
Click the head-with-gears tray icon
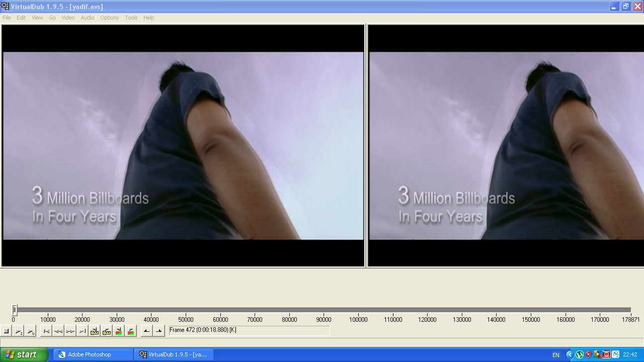(615, 354)
